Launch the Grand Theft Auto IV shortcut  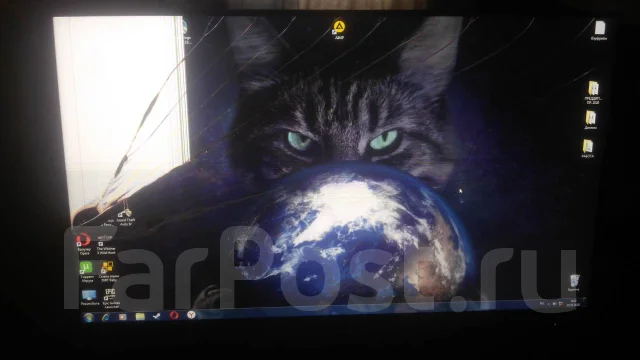point(125,217)
